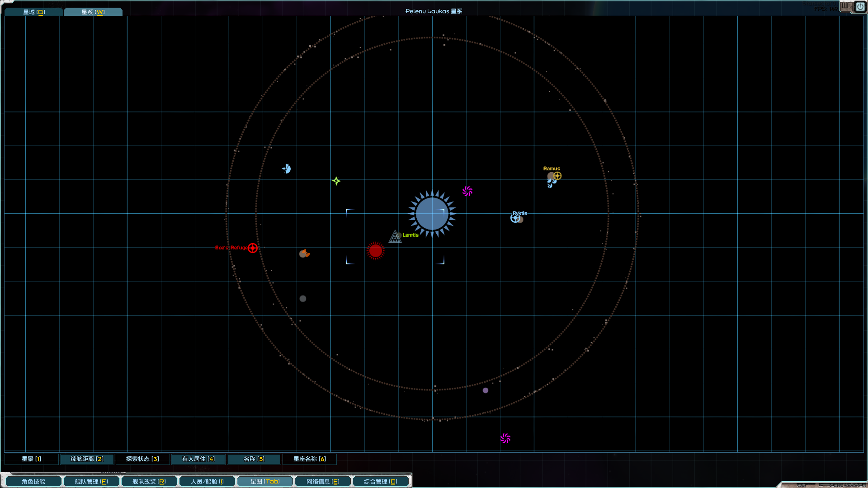Click the purple planet on the outer orbit

485,390
